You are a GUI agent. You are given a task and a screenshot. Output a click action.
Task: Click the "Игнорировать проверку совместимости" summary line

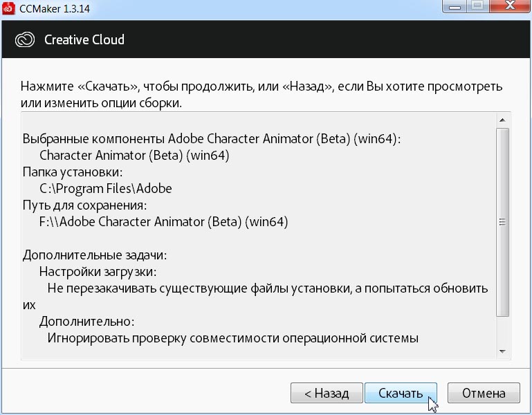tap(233, 338)
